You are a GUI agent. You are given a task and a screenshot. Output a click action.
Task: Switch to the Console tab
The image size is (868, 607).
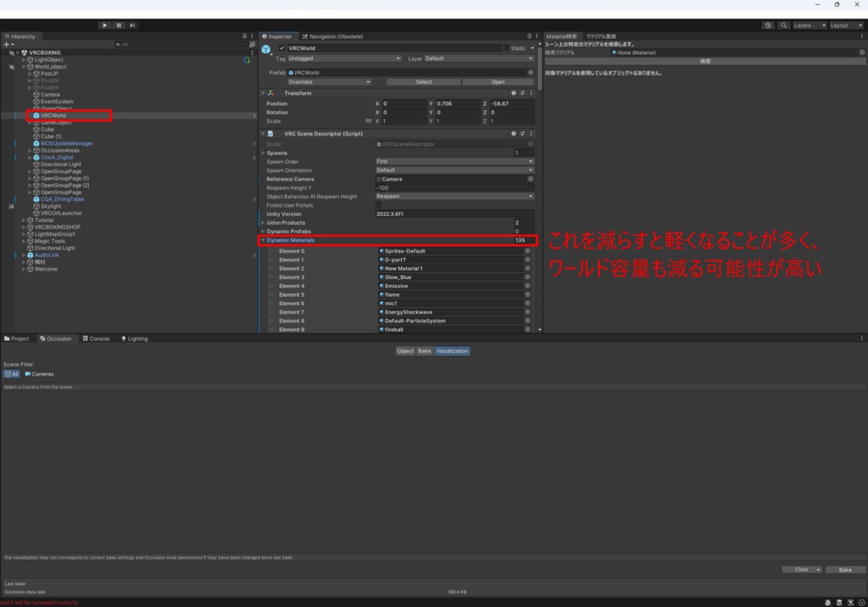click(96, 338)
